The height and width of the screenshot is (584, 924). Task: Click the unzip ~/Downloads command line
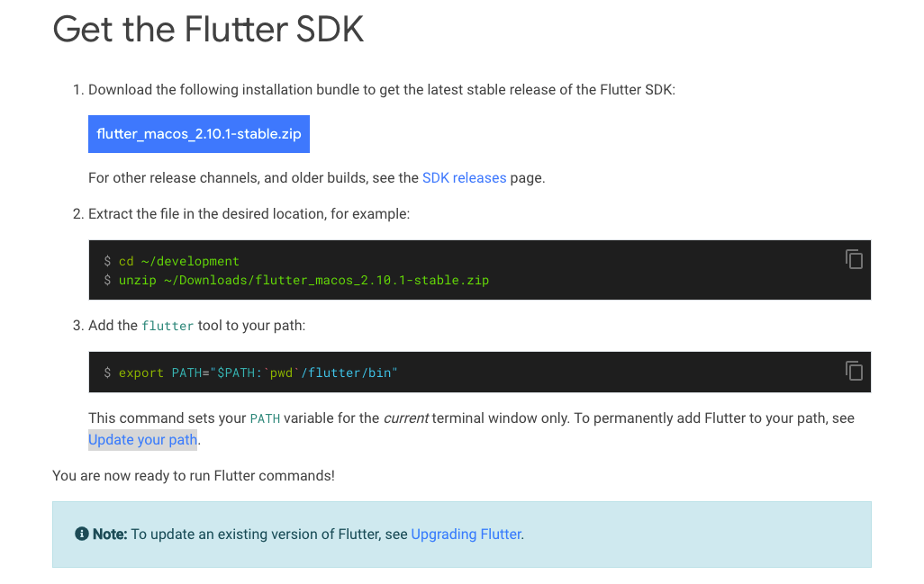coord(303,280)
